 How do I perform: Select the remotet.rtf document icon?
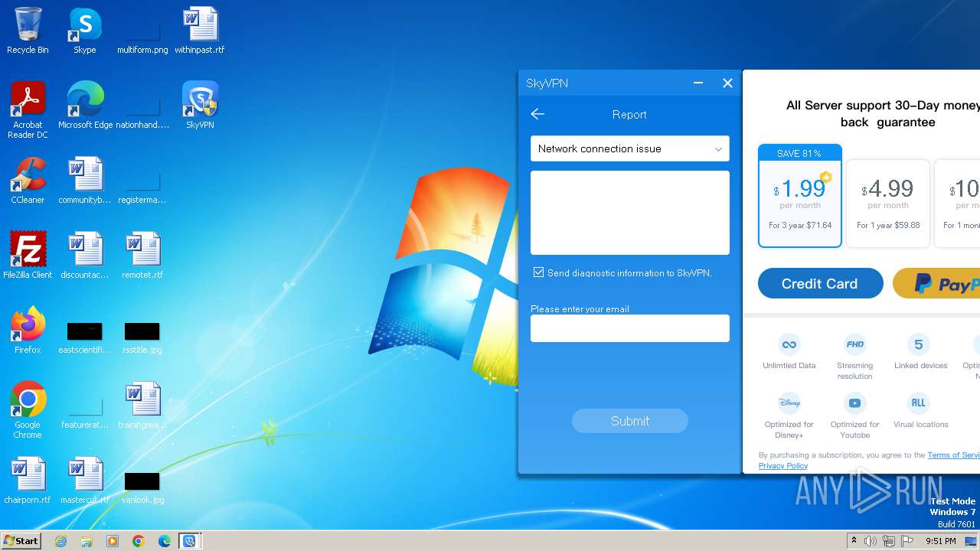click(x=142, y=256)
